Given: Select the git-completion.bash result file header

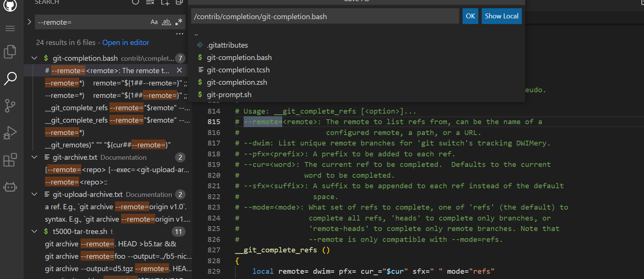Looking at the screenshot, I should coord(108,58).
